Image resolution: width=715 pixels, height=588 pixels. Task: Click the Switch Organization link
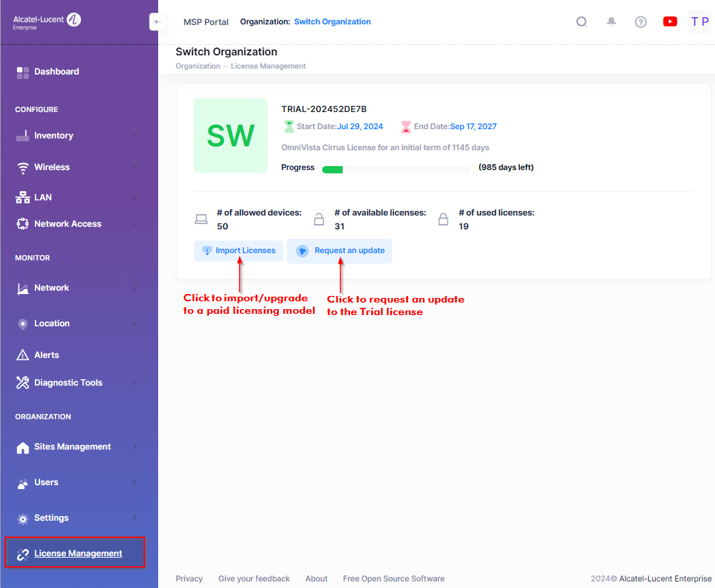tap(332, 22)
